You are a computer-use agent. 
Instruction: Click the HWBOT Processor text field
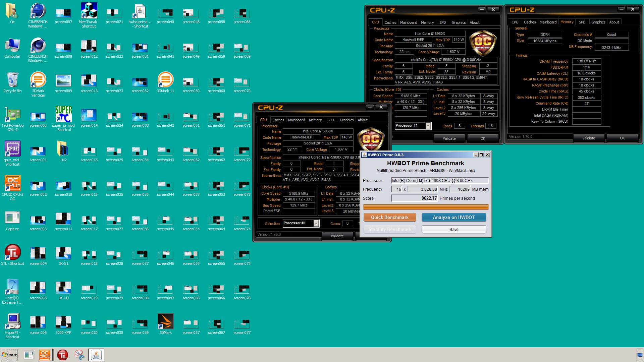(440, 181)
